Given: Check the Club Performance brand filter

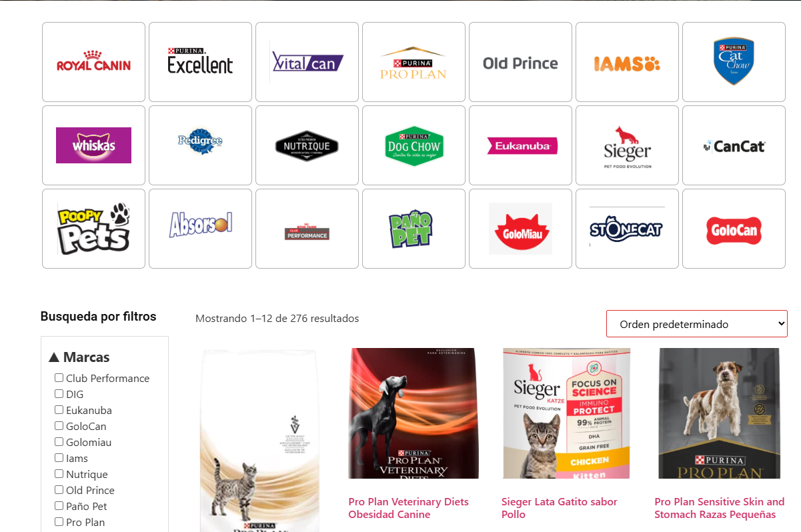Looking at the screenshot, I should point(59,378).
